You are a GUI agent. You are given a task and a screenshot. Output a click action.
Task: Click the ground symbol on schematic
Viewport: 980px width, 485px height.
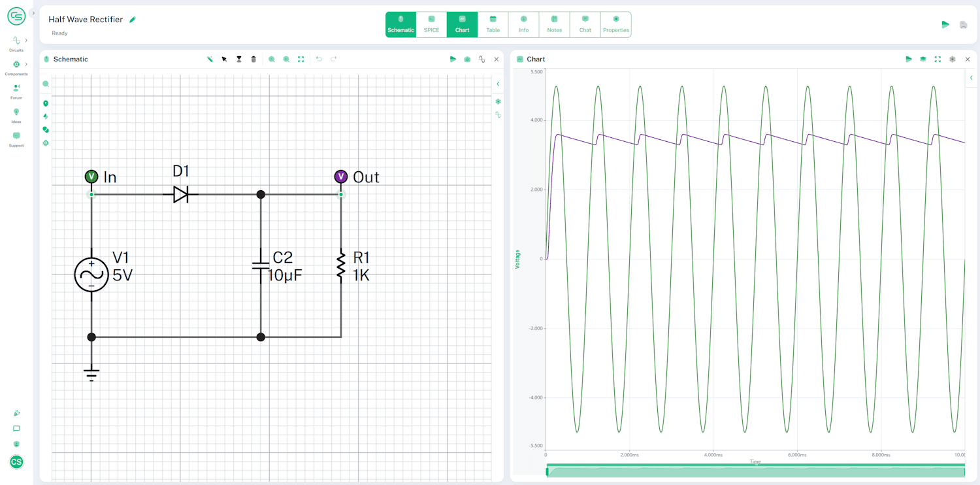tap(91, 374)
